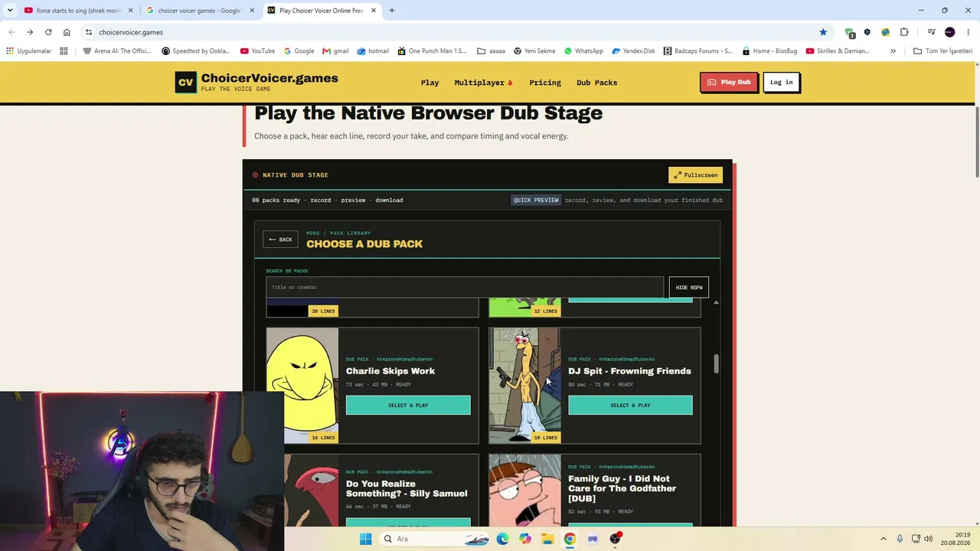Open the Chrome three-dot menu
The image size is (980, 551).
969,32
